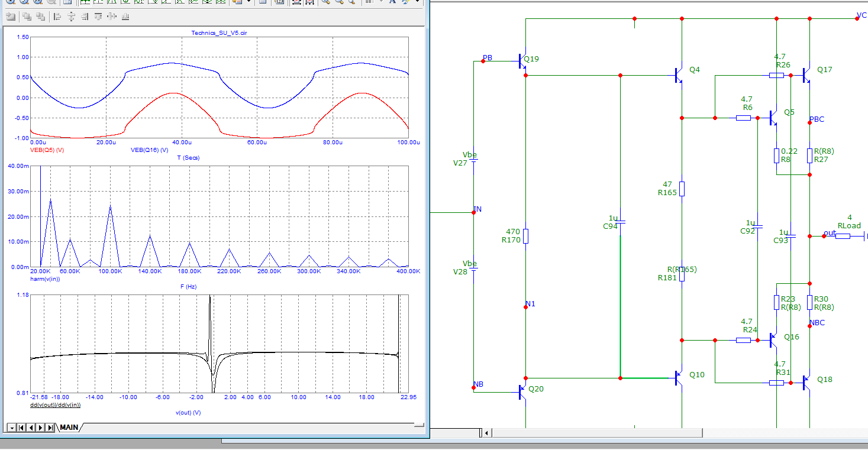Viewport: 868px width, 450px height.
Task: Select resistor R24 label
Action: click(750, 330)
